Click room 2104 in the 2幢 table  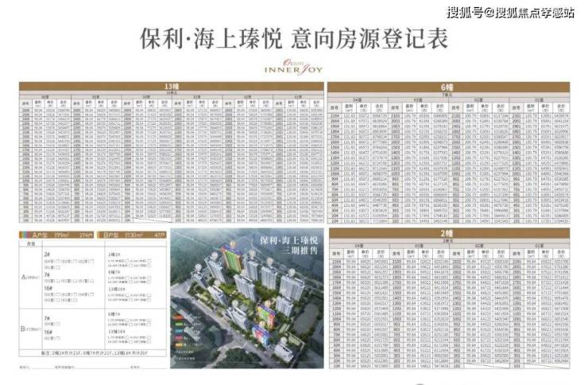337,261
